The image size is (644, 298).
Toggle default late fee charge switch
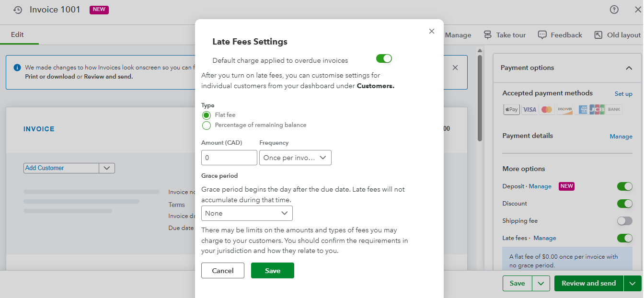(x=384, y=58)
